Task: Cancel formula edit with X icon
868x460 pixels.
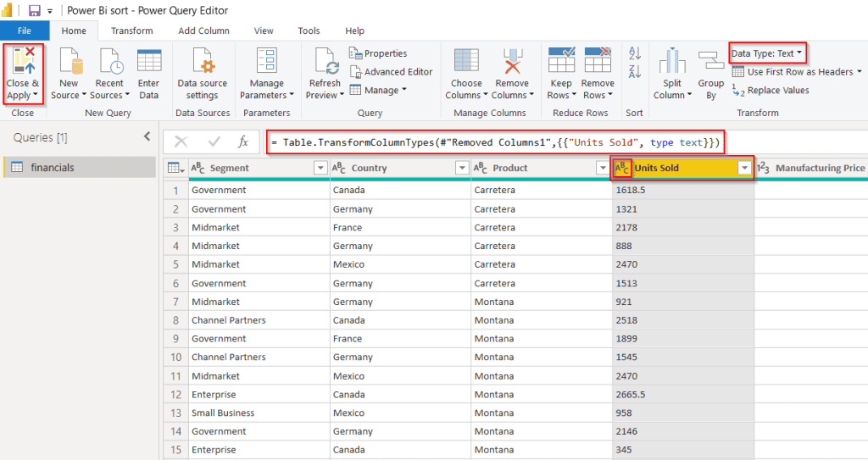Action: coord(181,142)
